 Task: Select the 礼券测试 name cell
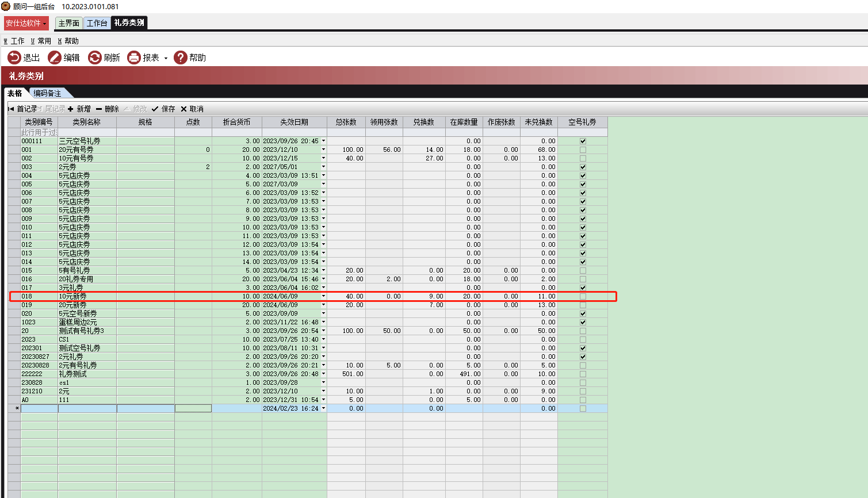click(x=87, y=374)
